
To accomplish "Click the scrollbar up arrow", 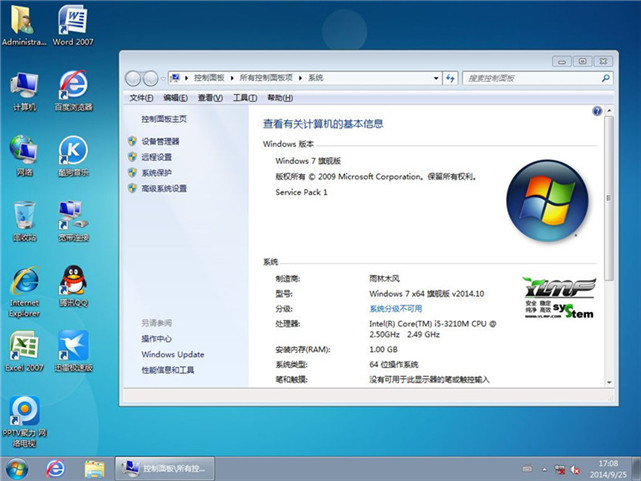I will (609, 110).
